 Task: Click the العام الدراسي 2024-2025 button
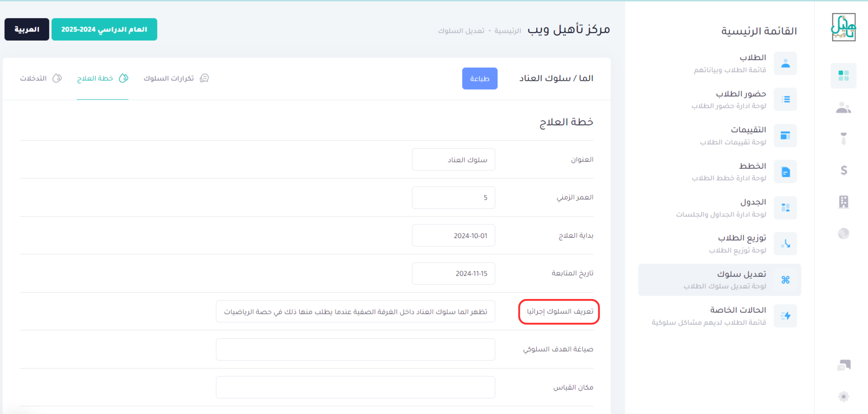click(104, 29)
